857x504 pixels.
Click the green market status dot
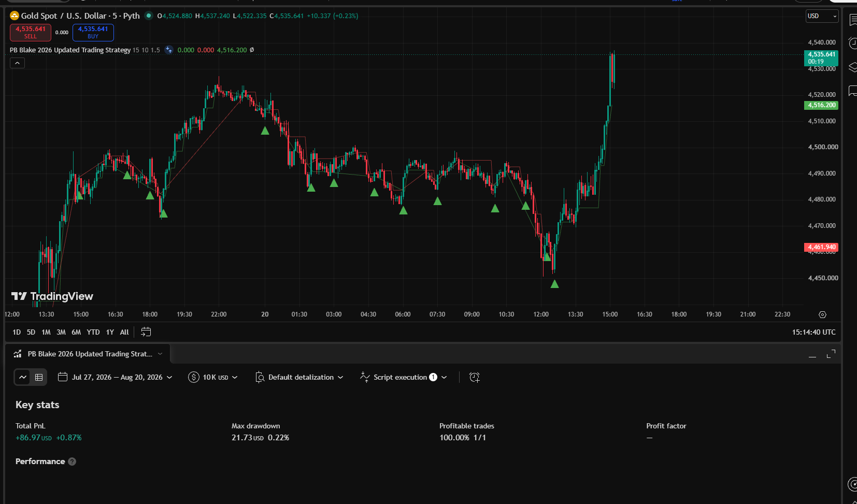click(x=149, y=16)
